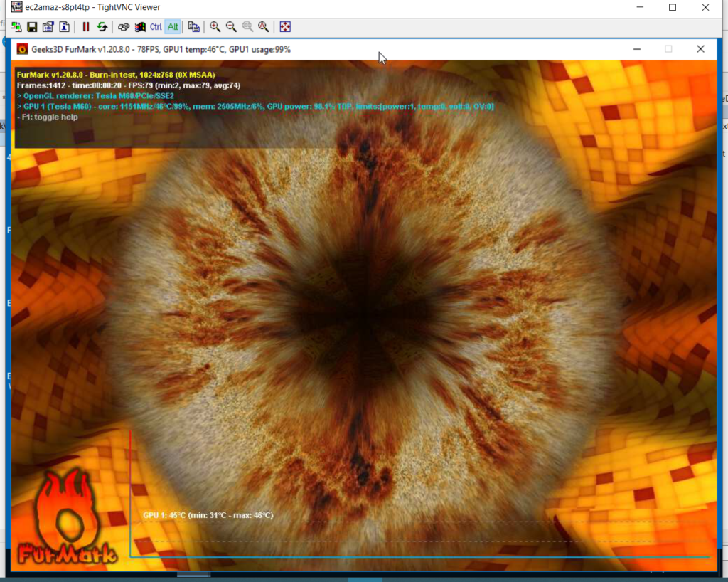Switch to full screen mode icon
The width and height of the screenshot is (728, 582).
pos(285,27)
